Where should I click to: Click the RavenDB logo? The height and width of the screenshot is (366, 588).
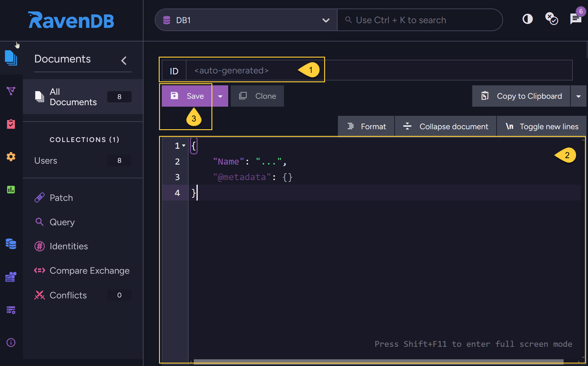(71, 20)
